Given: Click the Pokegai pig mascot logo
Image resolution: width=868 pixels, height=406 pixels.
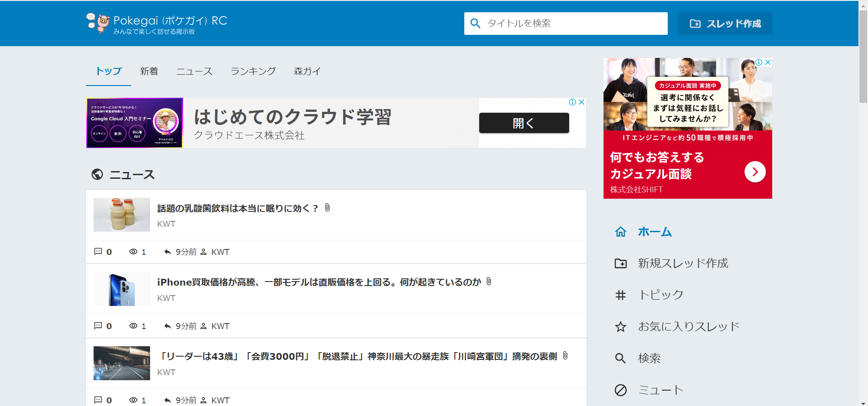Looking at the screenshot, I should [98, 23].
